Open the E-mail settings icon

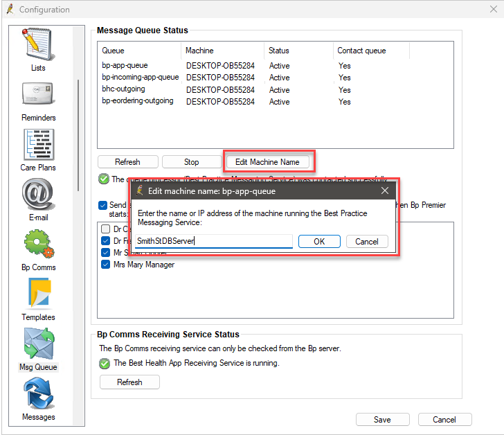pyautogui.click(x=38, y=195)
